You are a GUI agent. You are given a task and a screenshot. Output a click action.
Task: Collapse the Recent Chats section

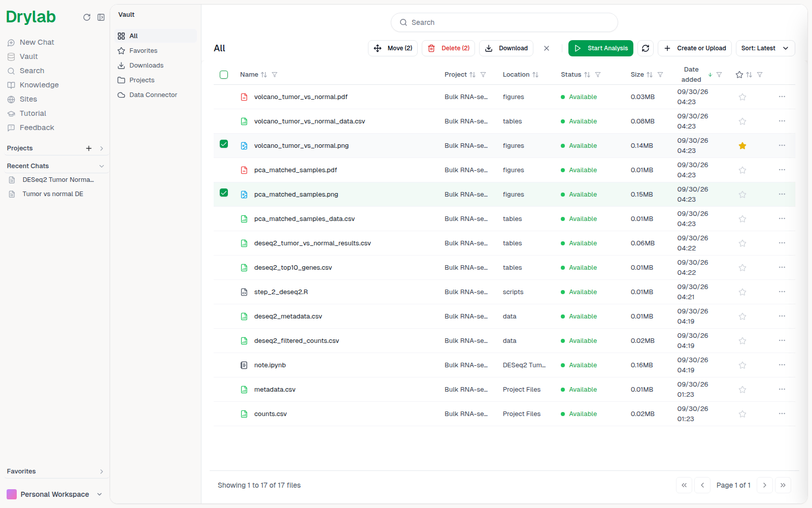[x=101, y=166]
